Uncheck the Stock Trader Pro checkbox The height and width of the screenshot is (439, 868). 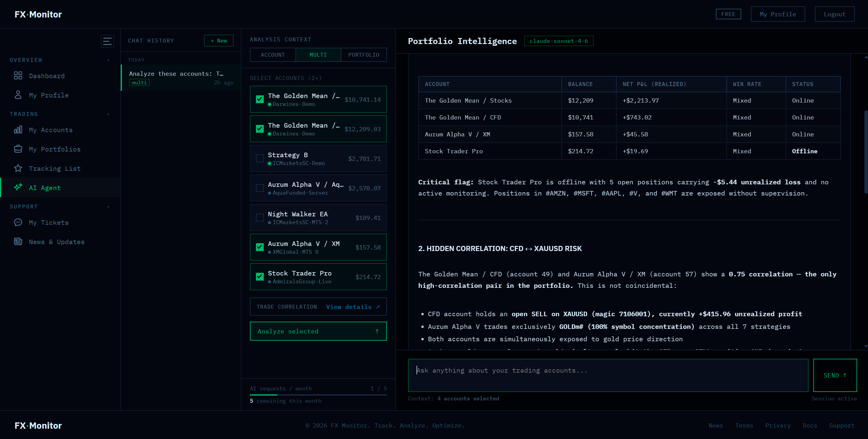(260, 277)
